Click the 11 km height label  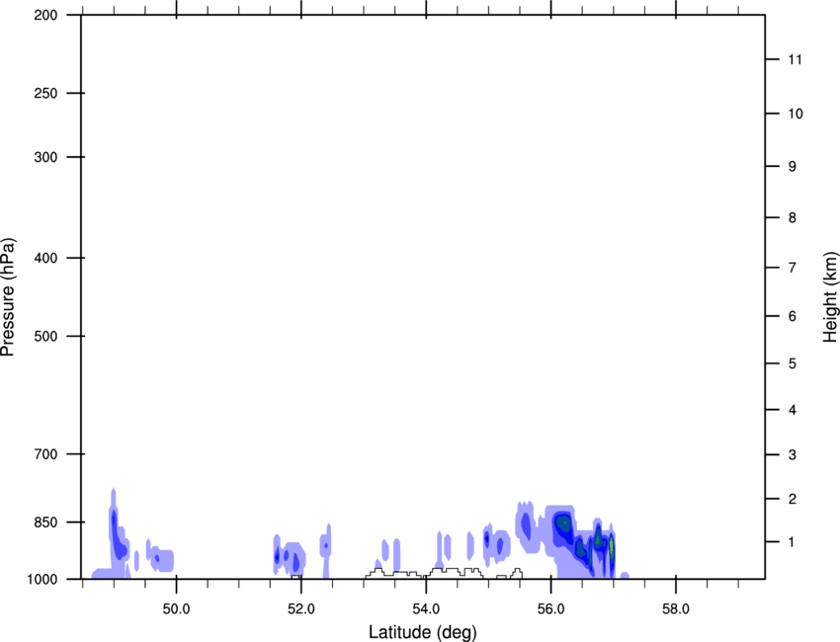[x=795, y=59]
